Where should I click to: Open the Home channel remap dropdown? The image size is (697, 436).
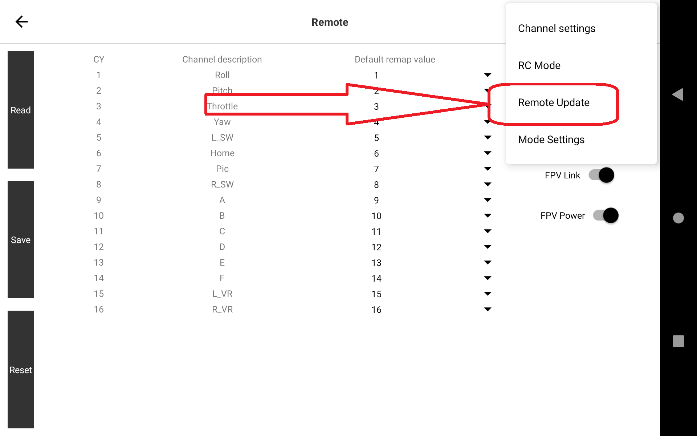pyautogui.click(x=487, y=153)
